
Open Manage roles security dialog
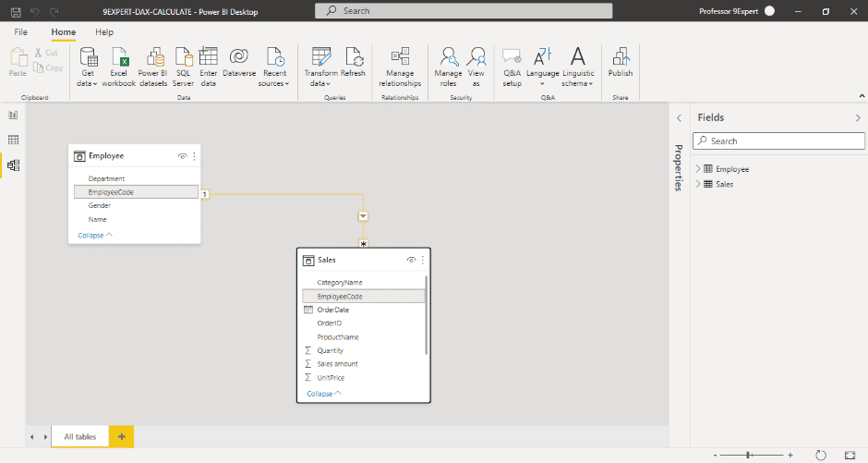pos(448,66)
